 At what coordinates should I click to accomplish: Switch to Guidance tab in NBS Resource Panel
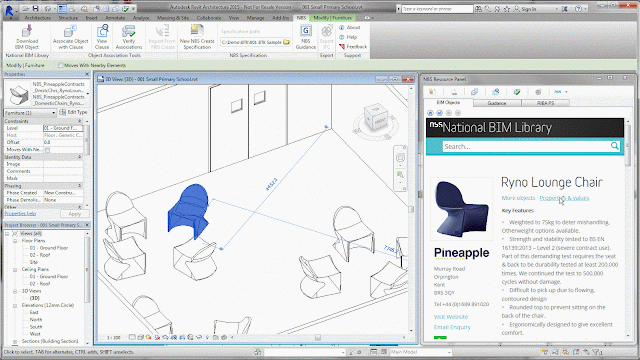point(497,103)
